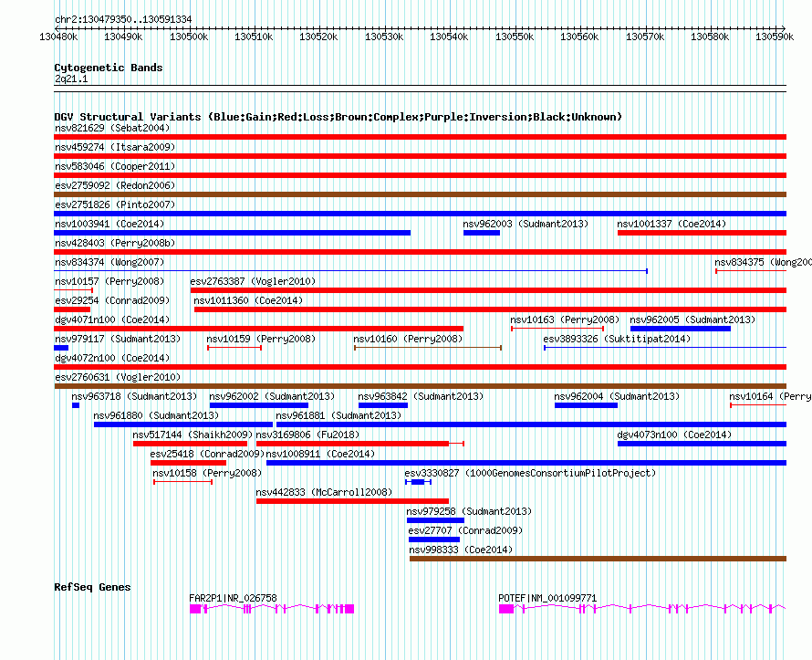Viewport: 812px width, 660px height.
Task: Click the nsv962002 (Sudmant2013) blue bar
Action: coord(259,405)
